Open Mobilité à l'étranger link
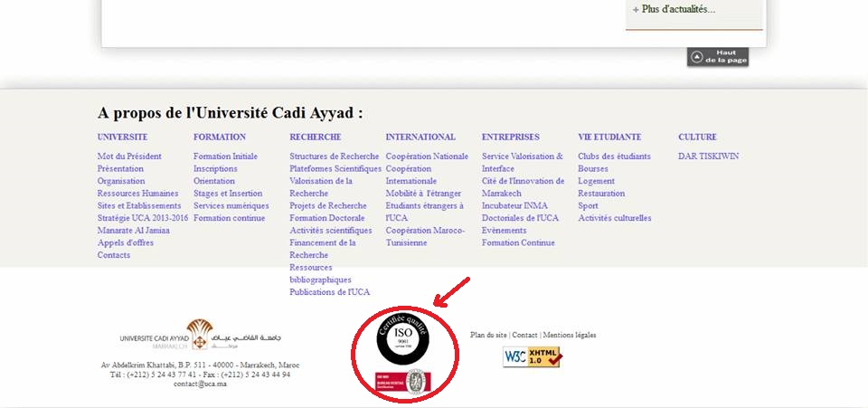 423,194
